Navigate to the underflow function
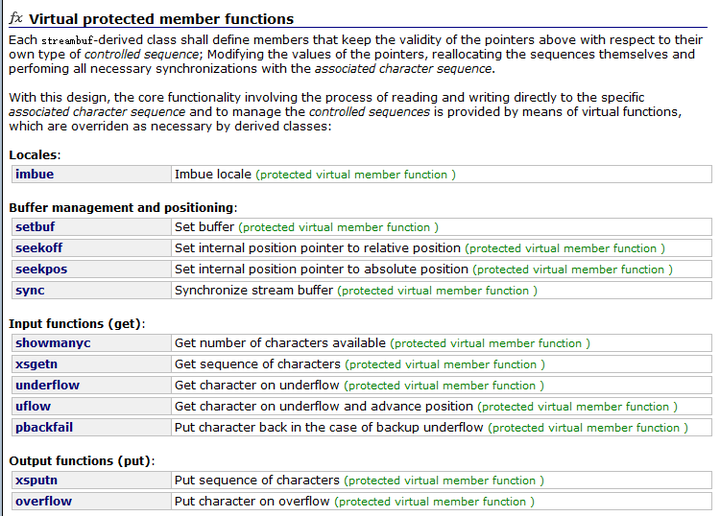The image size is (720, 516). 47,385
